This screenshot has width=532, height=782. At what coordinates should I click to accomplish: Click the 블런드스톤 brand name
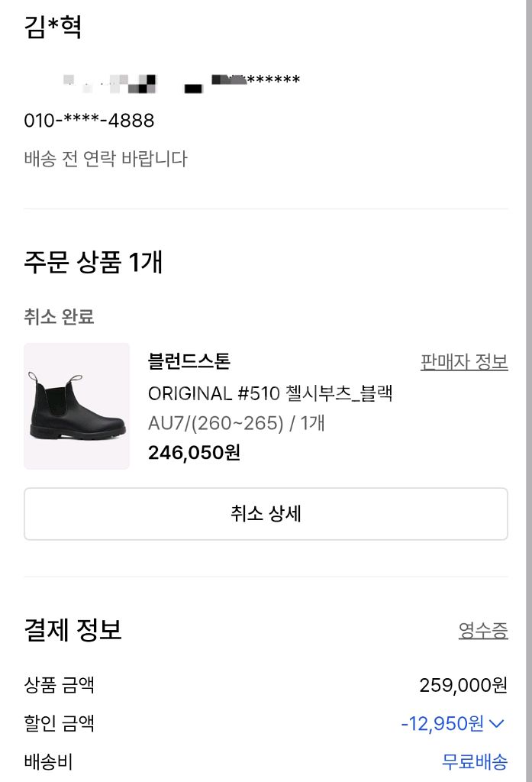click(x=189, y=361)
